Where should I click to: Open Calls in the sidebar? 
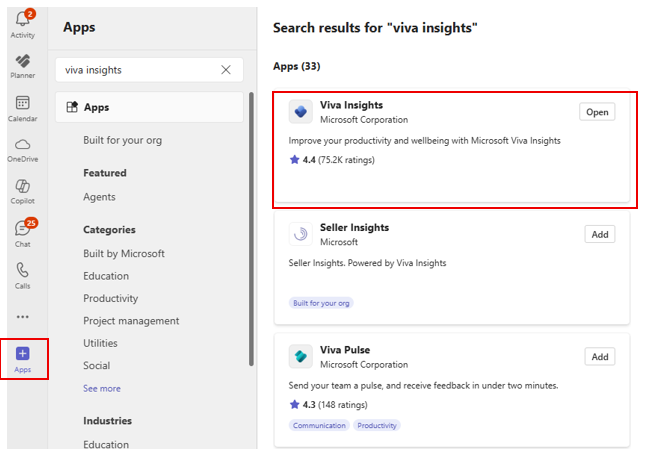pyautogui.click(x=22, y=275)
